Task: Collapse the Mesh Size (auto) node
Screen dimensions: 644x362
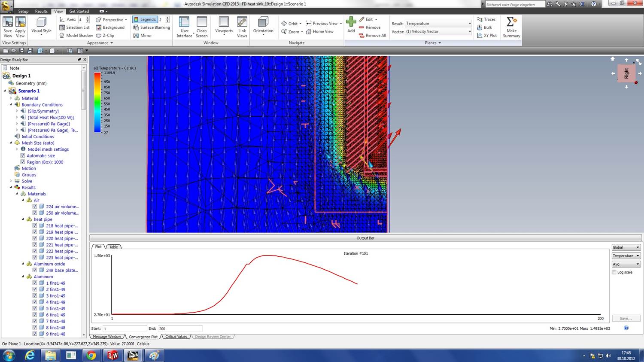Action: pos(11,143)
